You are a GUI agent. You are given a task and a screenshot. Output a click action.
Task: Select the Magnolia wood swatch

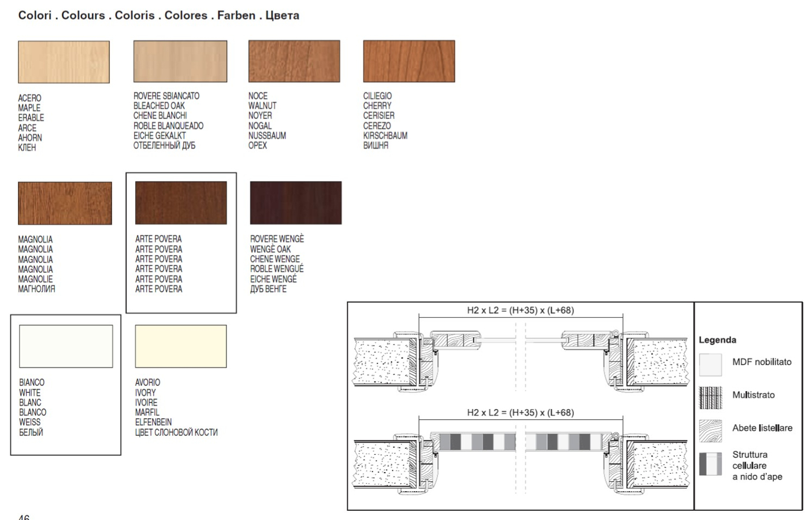point(65,203)
